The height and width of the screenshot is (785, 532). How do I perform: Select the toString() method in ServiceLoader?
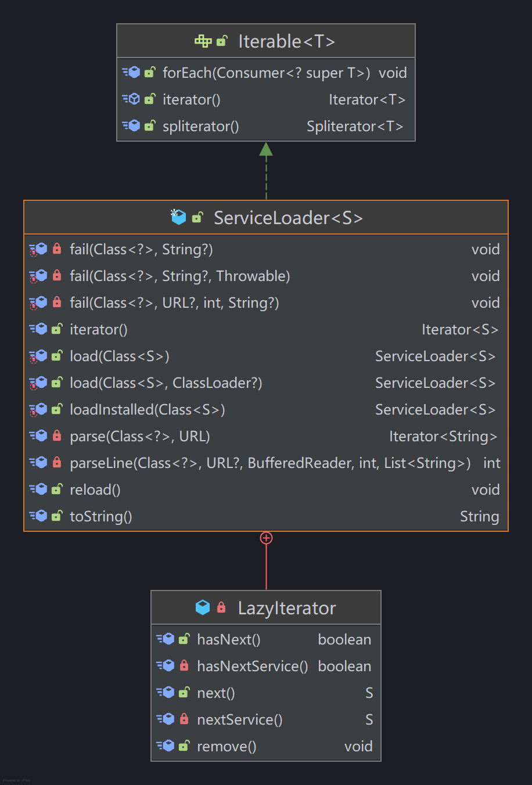click(x=101, y=516)
